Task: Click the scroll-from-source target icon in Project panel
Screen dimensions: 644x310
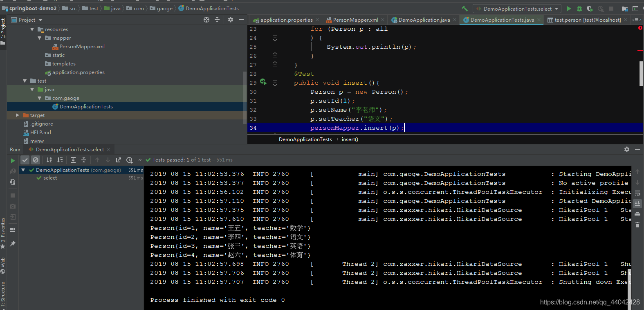Action: click(x=206, y=20)
